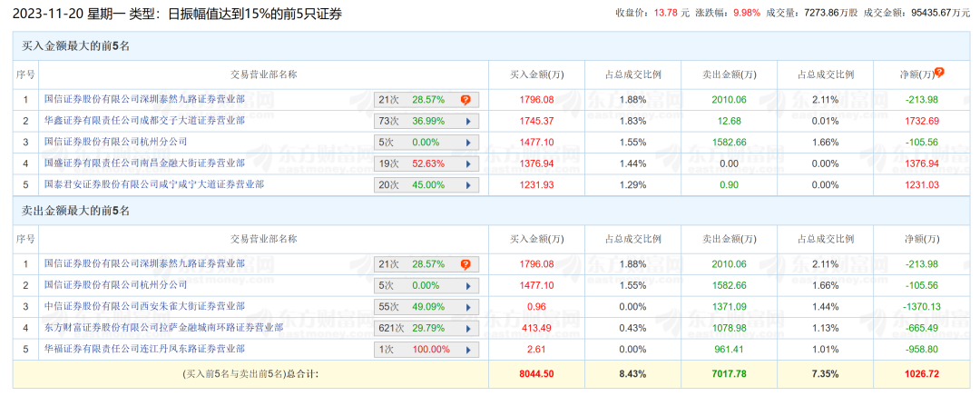Click total buy amount 8044.50
The height and width of the screenshot is (396, 980).
click(537, 374)
